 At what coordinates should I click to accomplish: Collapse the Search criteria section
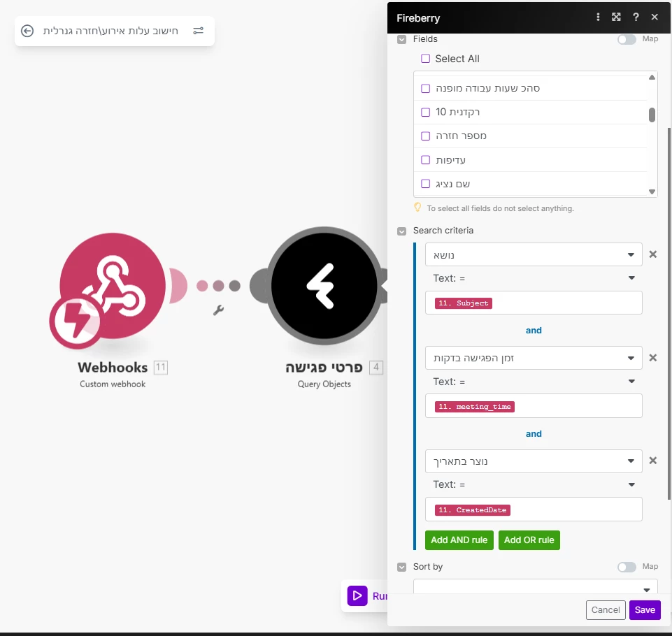(x=401, y=231)
